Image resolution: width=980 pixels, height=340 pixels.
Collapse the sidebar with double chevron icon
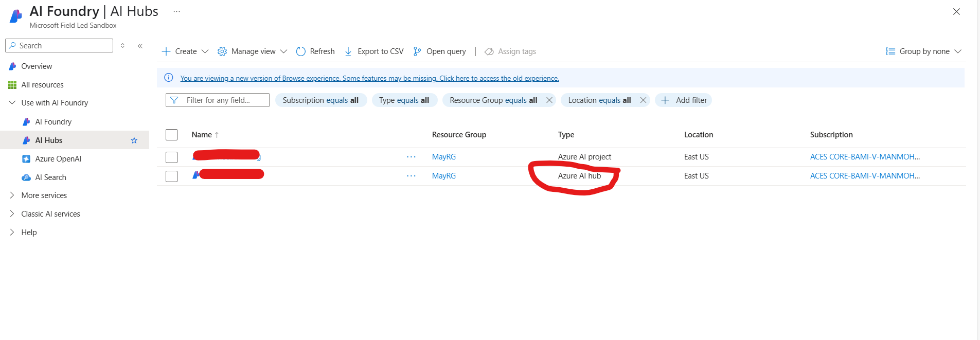[x=140, y=46]
